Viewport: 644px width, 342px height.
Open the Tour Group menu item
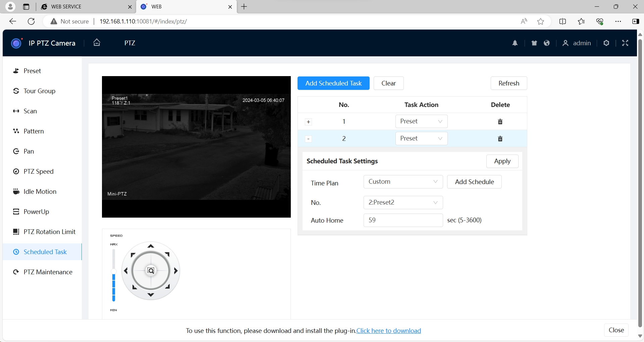[39, 91]
